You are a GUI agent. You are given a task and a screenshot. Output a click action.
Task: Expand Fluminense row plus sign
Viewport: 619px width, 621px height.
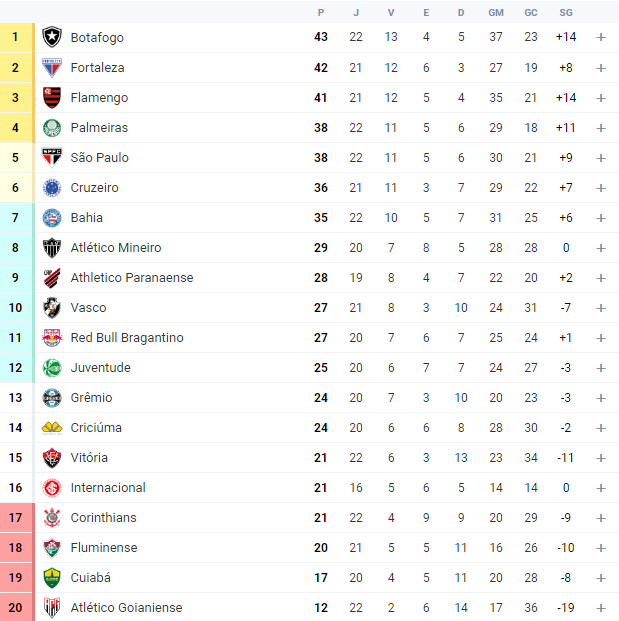click(601, 548)
